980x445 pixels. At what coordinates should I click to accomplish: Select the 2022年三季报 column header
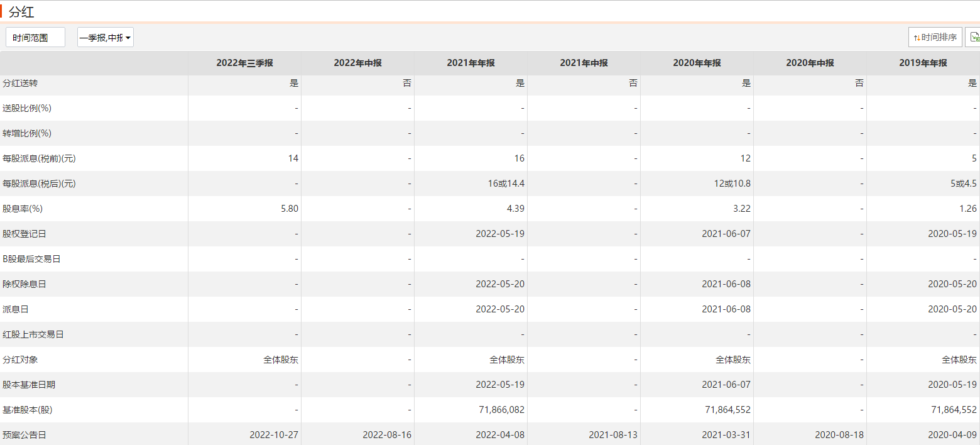[x=244, y=63]
